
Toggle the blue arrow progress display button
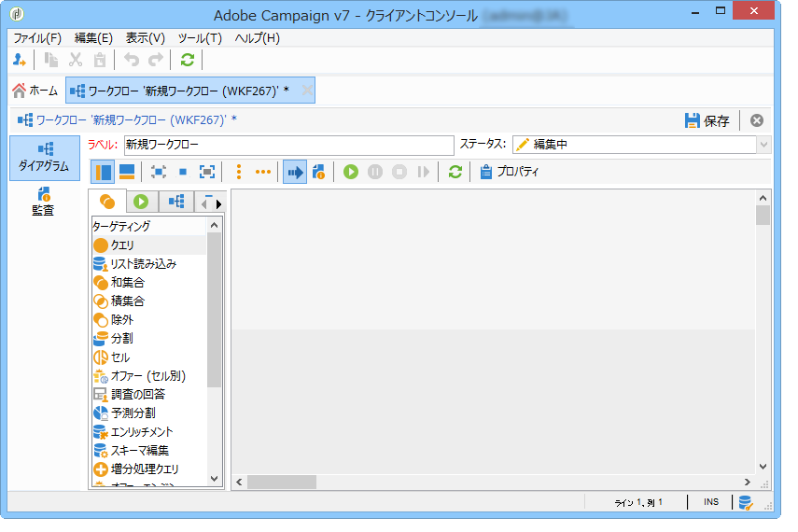coord(295,172)
